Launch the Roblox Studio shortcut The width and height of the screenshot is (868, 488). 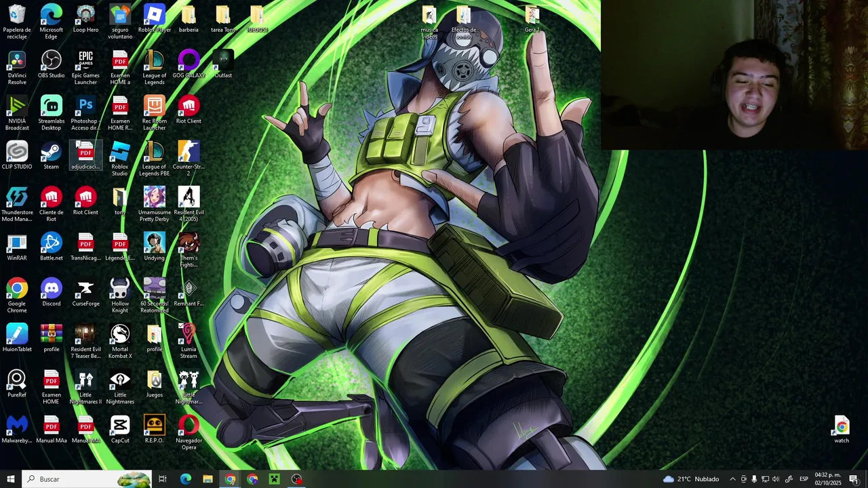(120, 159)
